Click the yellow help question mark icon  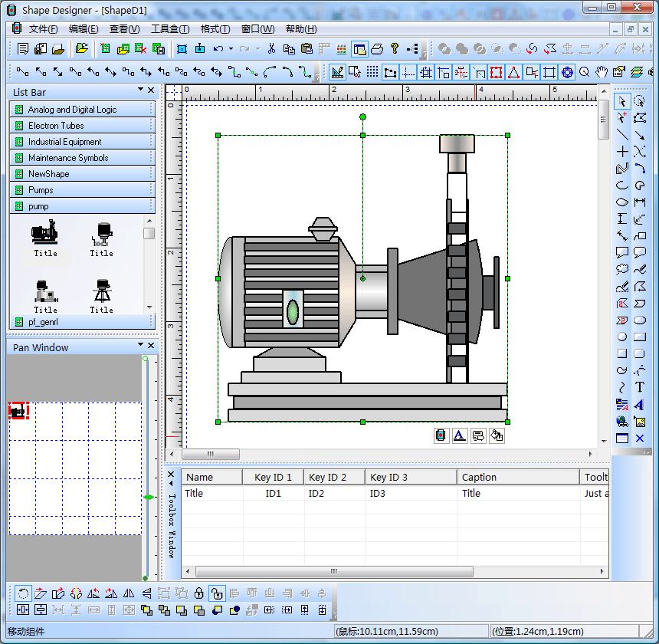click(x=395, y=49)
